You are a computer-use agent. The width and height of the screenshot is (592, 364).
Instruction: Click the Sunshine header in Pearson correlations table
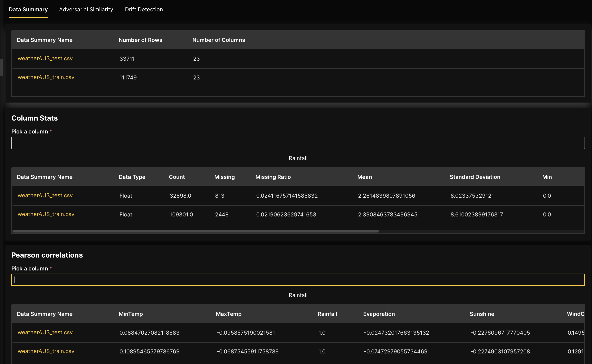pyautogui.click(x=481, y=314)
